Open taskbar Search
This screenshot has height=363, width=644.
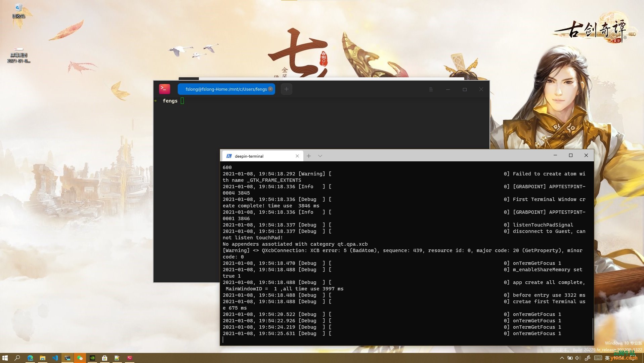[17, 358]
